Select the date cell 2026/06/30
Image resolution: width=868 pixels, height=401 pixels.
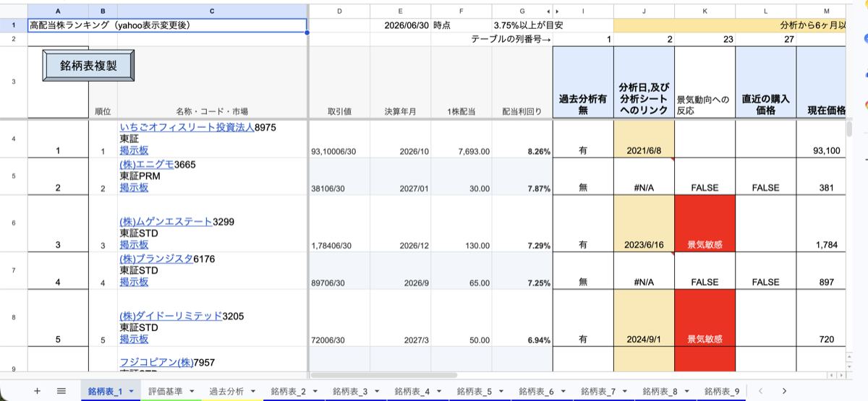coord(400,25)
